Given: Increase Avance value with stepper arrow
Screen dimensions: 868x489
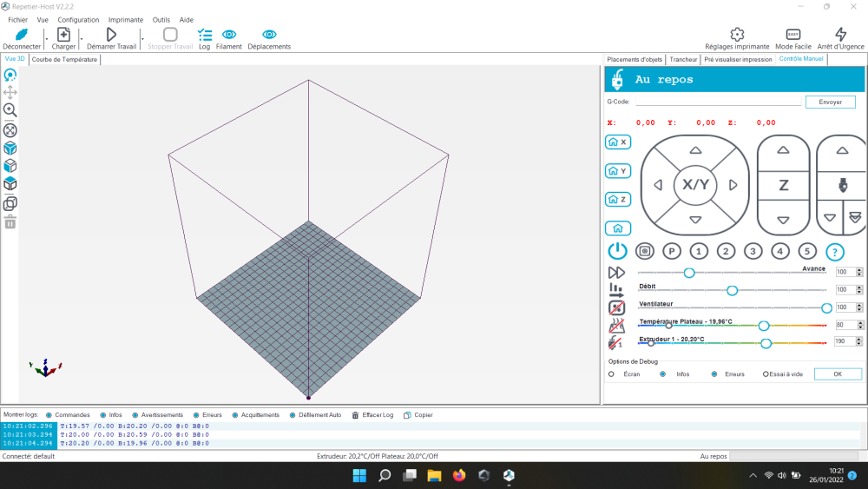Looking at the screenshot, I should (x=859, y=270).
